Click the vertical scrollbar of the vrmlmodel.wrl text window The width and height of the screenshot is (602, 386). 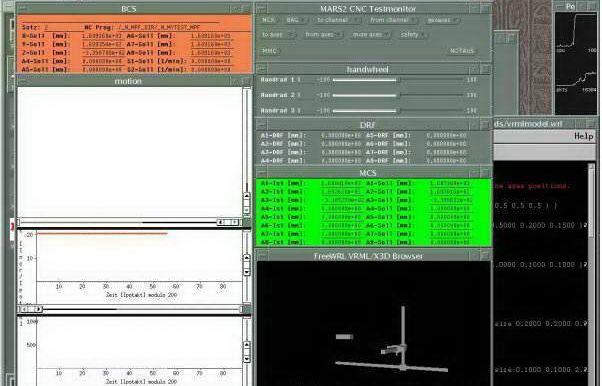tap(591, 273)
